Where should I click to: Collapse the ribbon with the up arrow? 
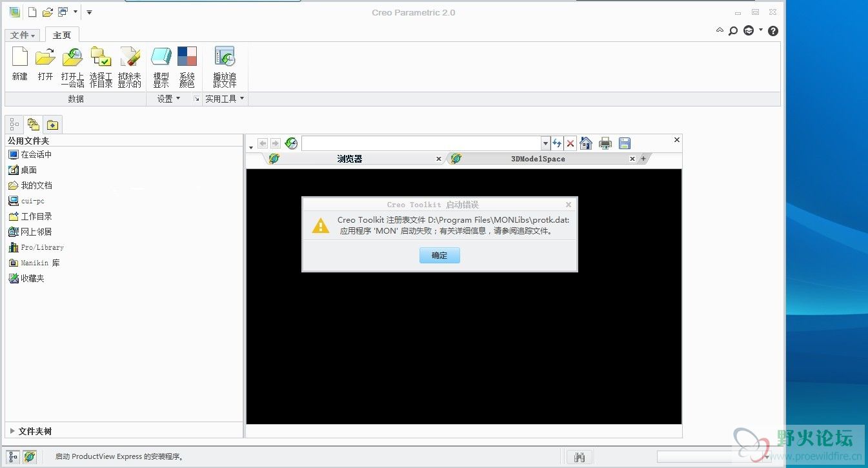[x=720, y=30]
